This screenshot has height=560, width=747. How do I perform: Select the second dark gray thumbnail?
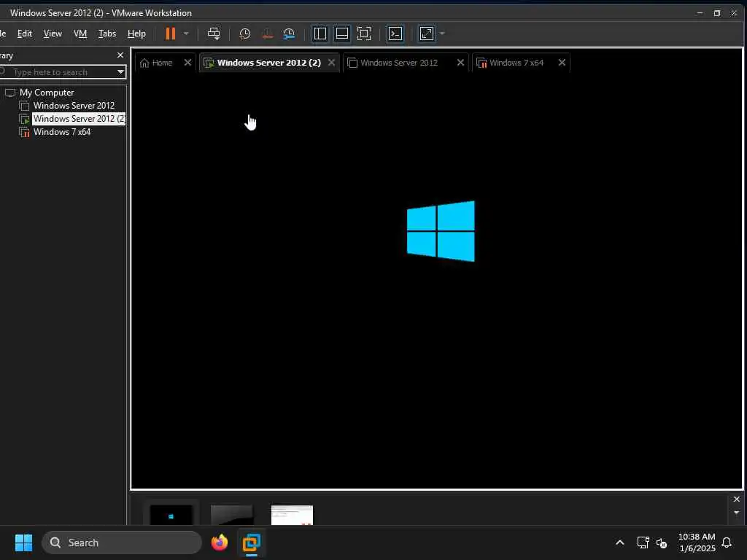[231, 515]
